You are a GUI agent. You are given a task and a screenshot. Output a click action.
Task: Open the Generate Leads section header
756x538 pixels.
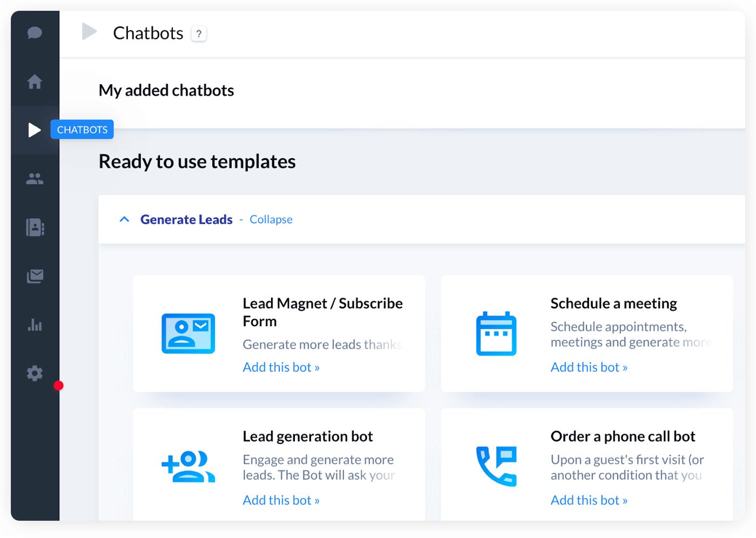(186, 219)
